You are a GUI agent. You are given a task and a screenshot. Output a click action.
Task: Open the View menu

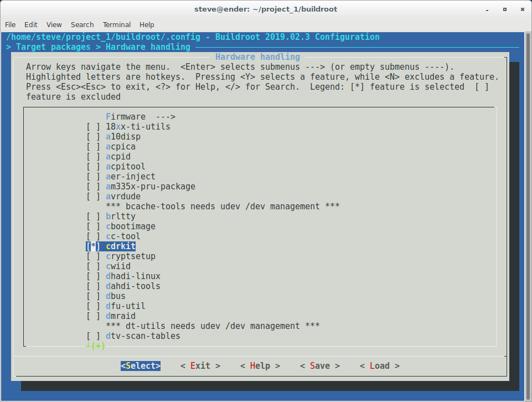tap(54, 25)
